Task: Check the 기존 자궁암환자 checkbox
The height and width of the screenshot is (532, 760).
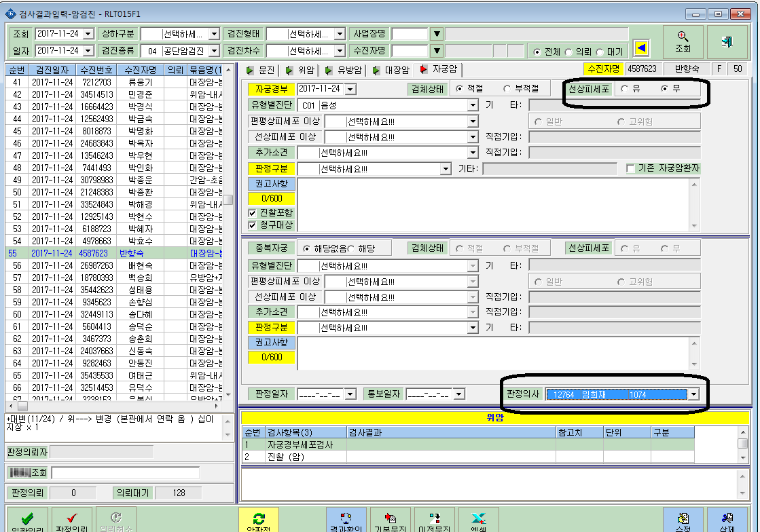Action: coord(630,168)
